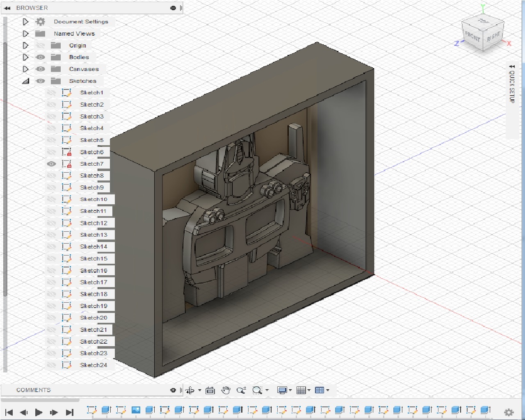525x420 pixels.
Task: Click the browser vertical scrollbar
Action: click(x=5, y=168)
